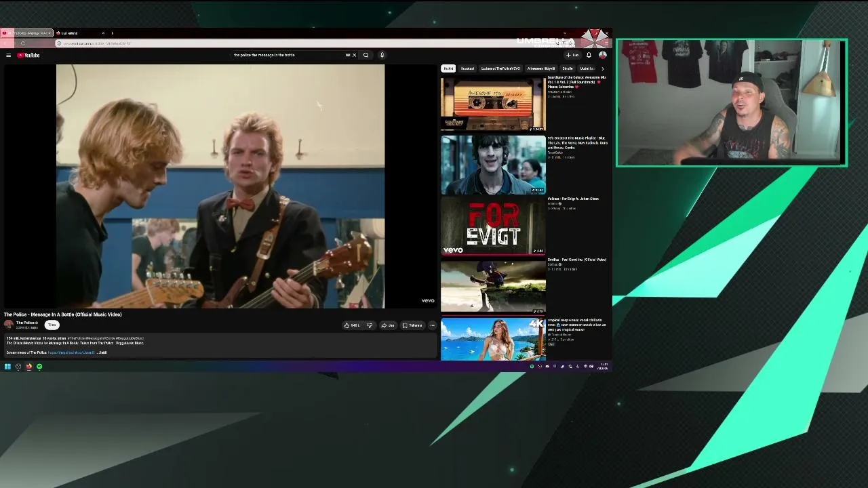Image resolution: width=868 pixels, height=488 pixels.
Task: Select the fifth filter chip
Action: pos(568,68)
